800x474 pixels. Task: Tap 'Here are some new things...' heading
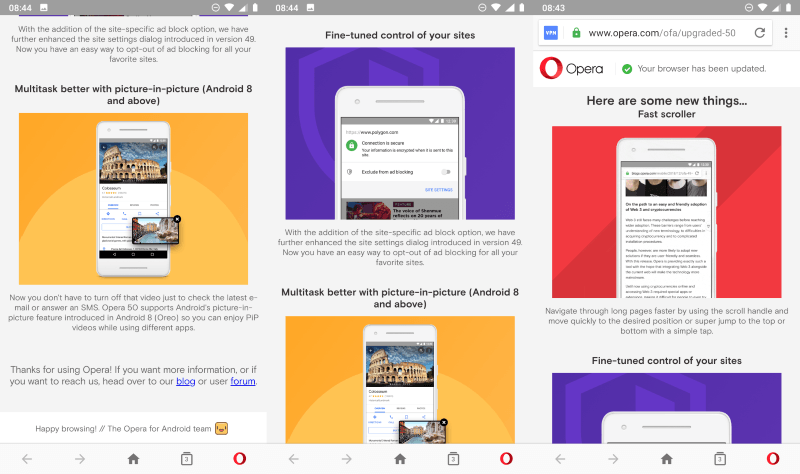click(x=666, y=101)
